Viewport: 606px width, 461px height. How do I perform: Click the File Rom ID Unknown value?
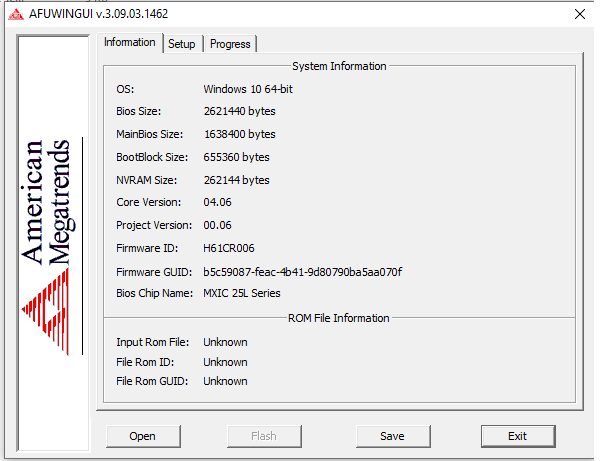(x=225, y=362)
